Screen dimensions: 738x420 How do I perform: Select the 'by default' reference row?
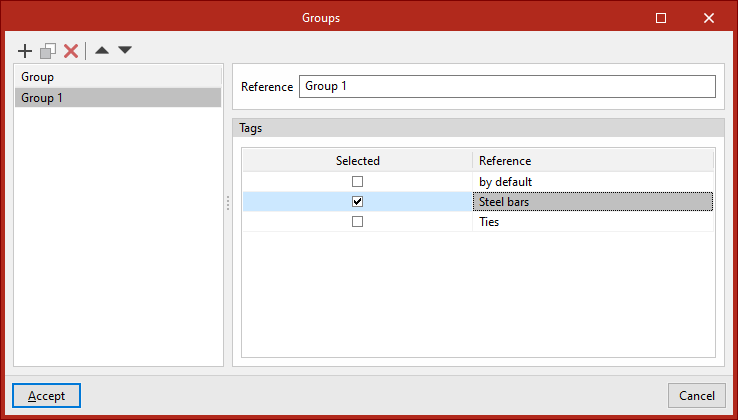click(592, 182)
